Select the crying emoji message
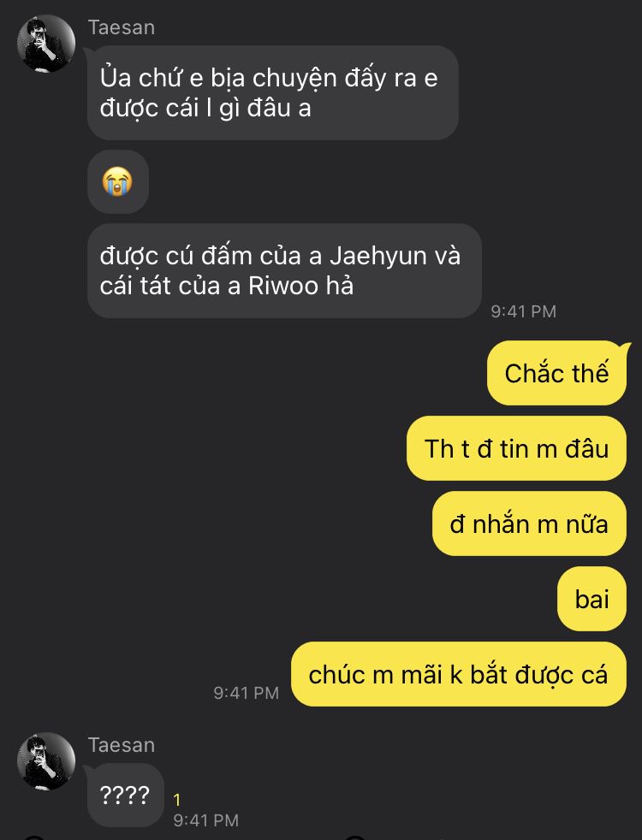The image size is (642, 840). point(118,181)
